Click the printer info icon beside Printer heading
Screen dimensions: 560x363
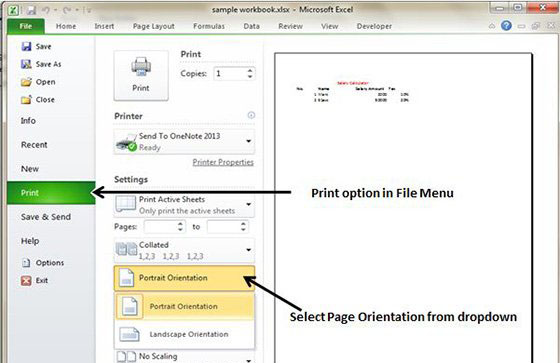coord(251,115)
